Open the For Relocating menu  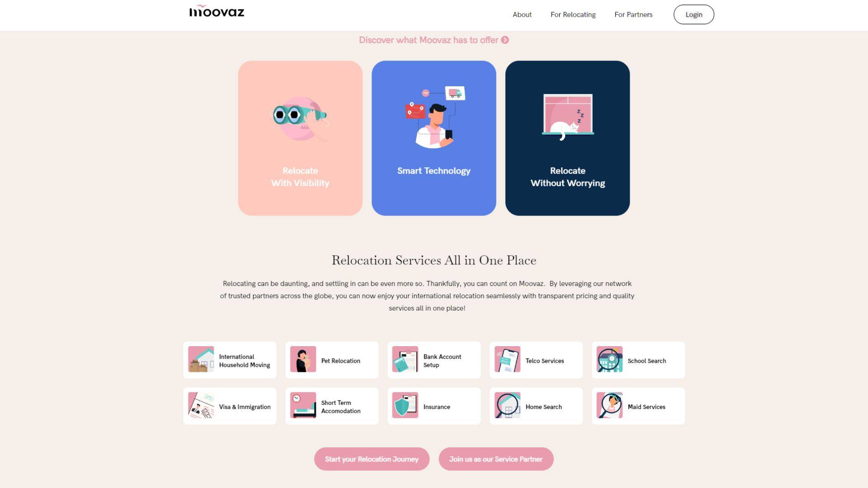(573, 14)
